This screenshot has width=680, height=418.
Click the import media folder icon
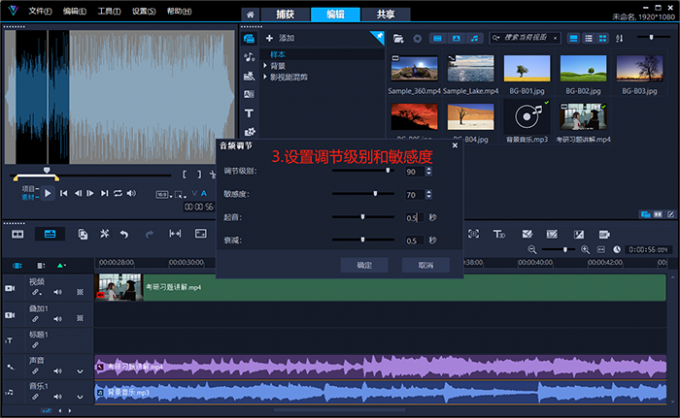(399, 38)
